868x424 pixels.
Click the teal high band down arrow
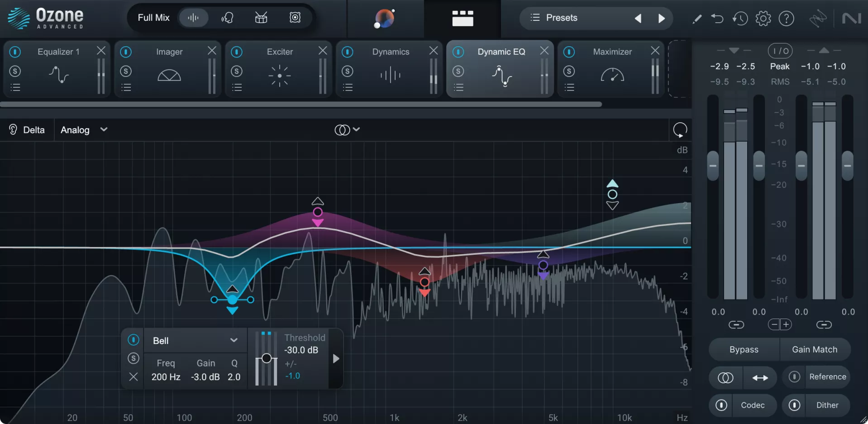(x=612, y=206)
